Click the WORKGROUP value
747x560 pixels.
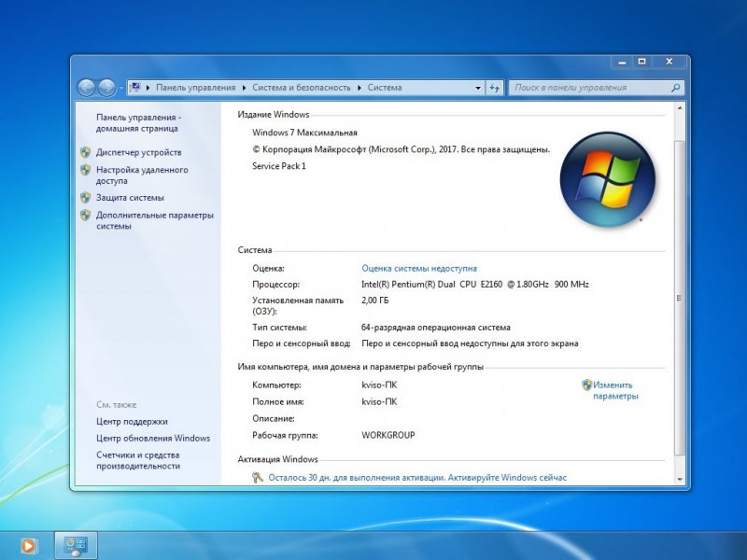[388, 435]
